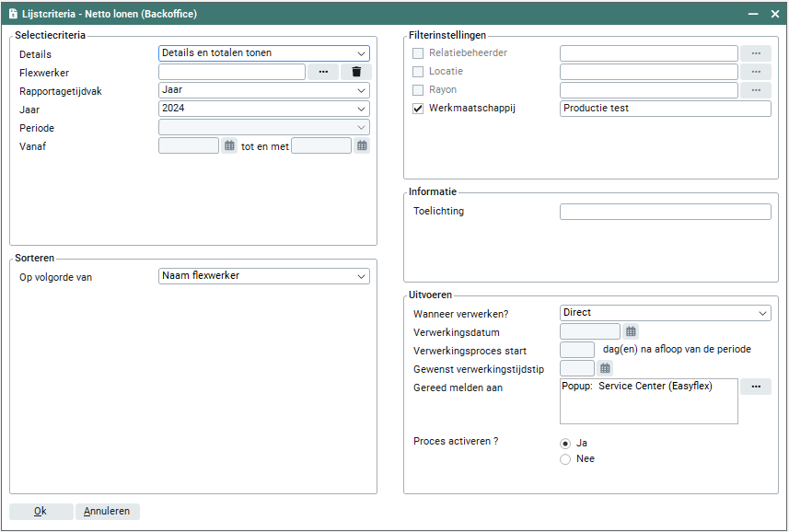Open the Verwerkingsdatum calendar picker
This screenshot has width=789, height=532.
631,331
